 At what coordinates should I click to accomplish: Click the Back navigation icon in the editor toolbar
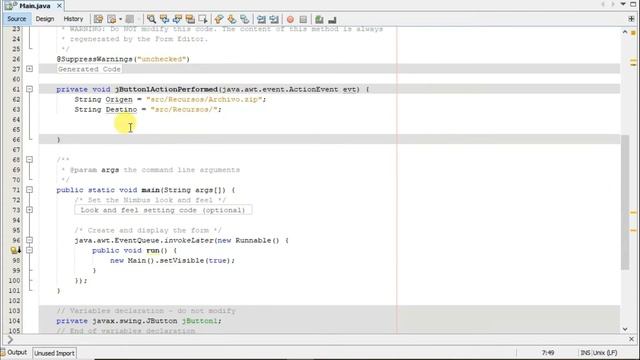click(111, 19)
